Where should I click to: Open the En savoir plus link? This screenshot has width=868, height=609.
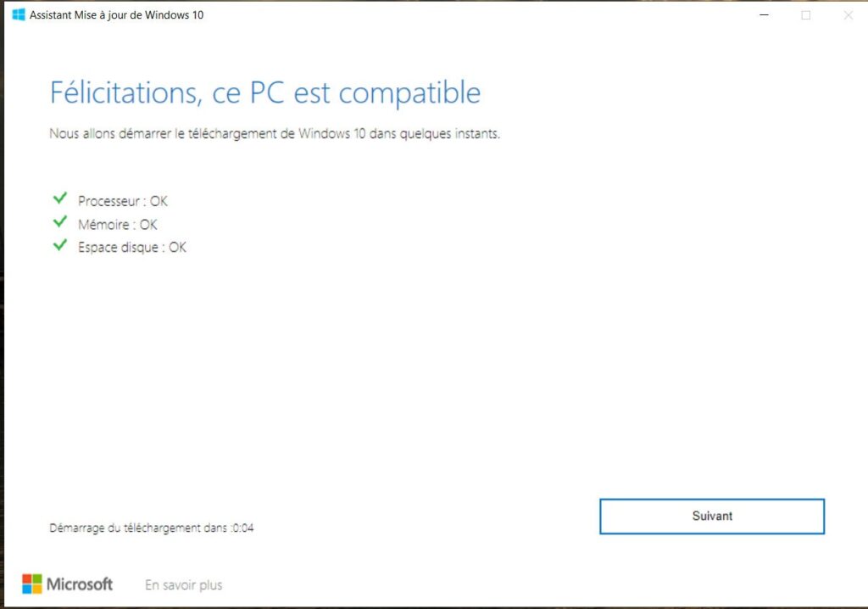point(183,585)
